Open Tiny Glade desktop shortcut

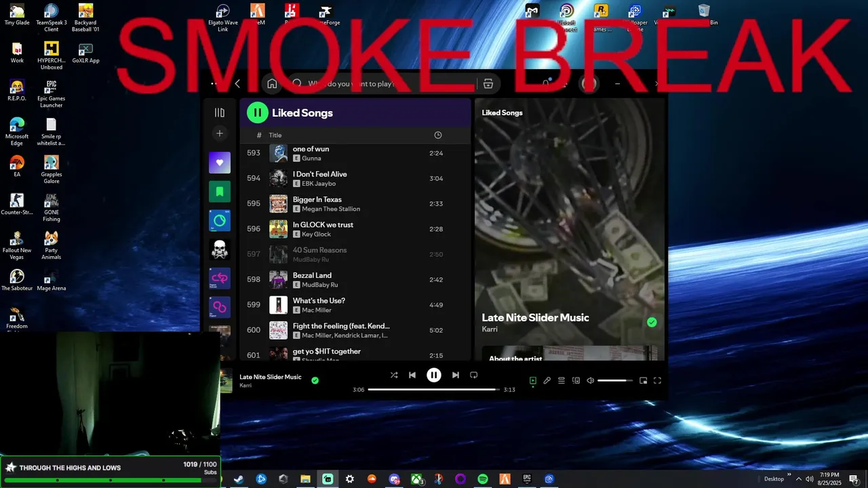coord(17,15)
